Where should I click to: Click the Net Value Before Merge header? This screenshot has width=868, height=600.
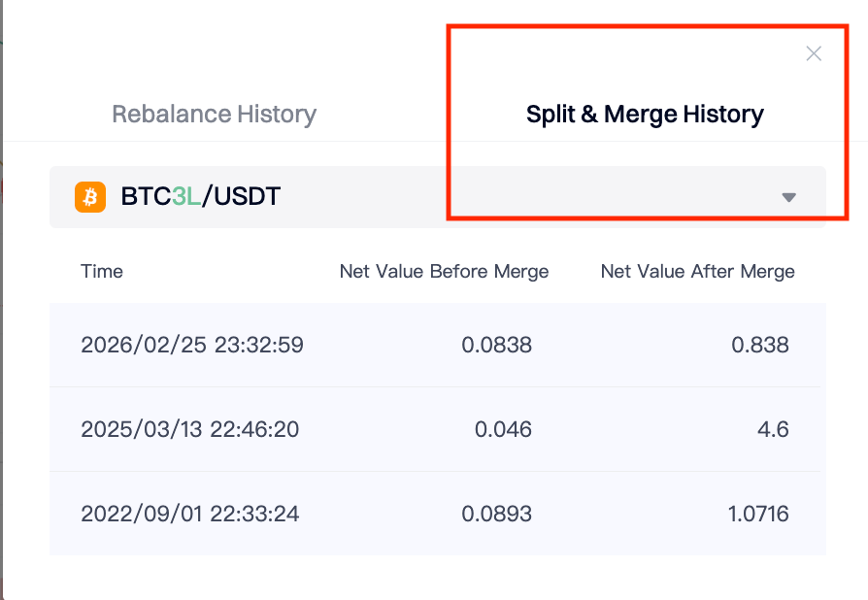click(x=444, y=272)
